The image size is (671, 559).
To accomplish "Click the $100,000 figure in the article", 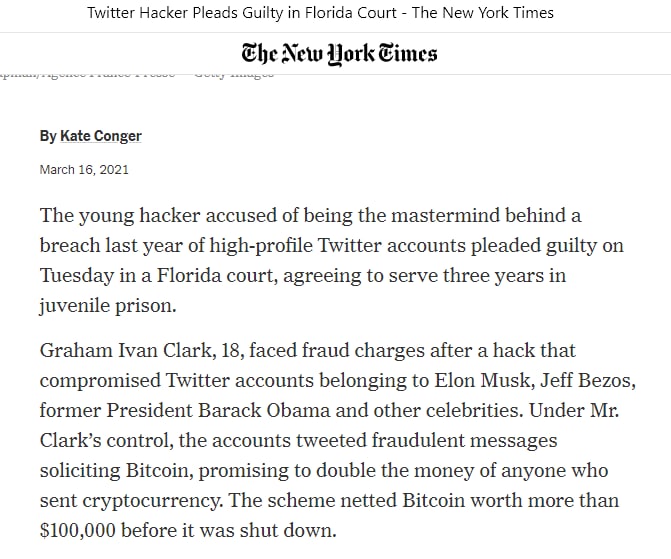I will [86, 531].
